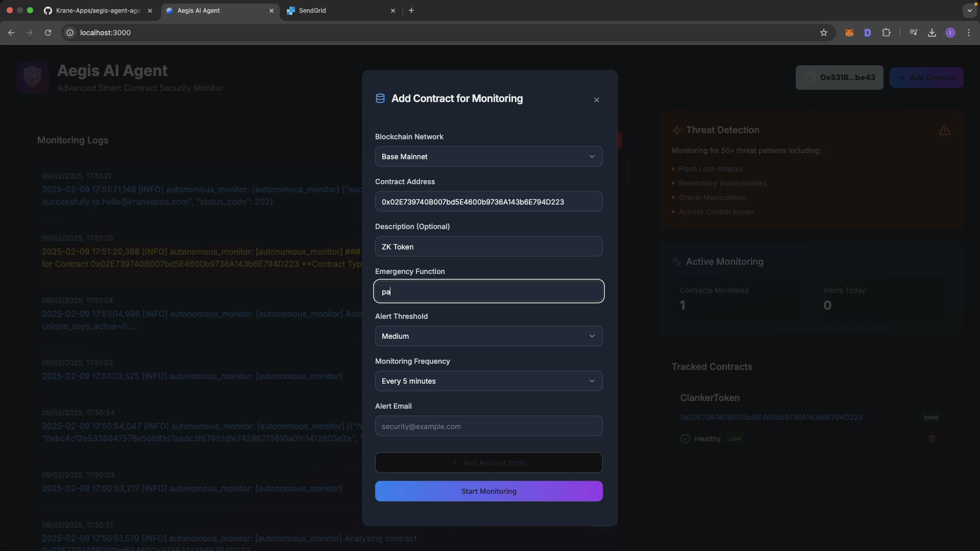Select the ClankerToken tracked contract name
Image resolution: width=980 pixels, height=551 pixels.
pos(709,398)
